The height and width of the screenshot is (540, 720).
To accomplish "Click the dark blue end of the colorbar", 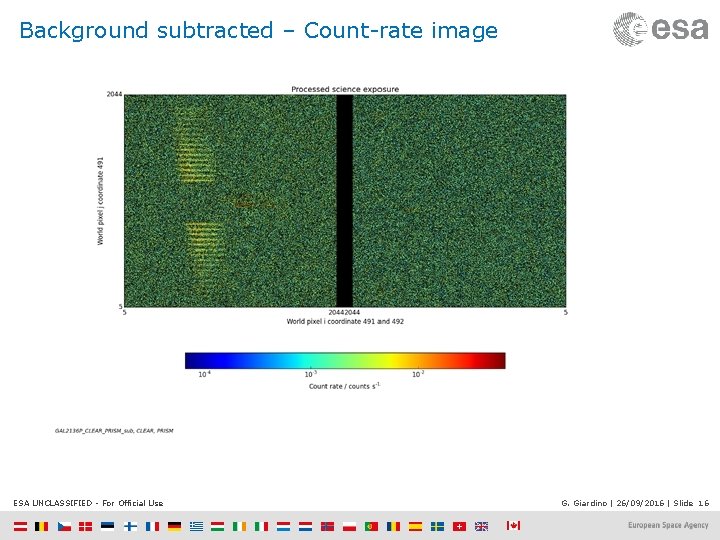I will point(193,360).
